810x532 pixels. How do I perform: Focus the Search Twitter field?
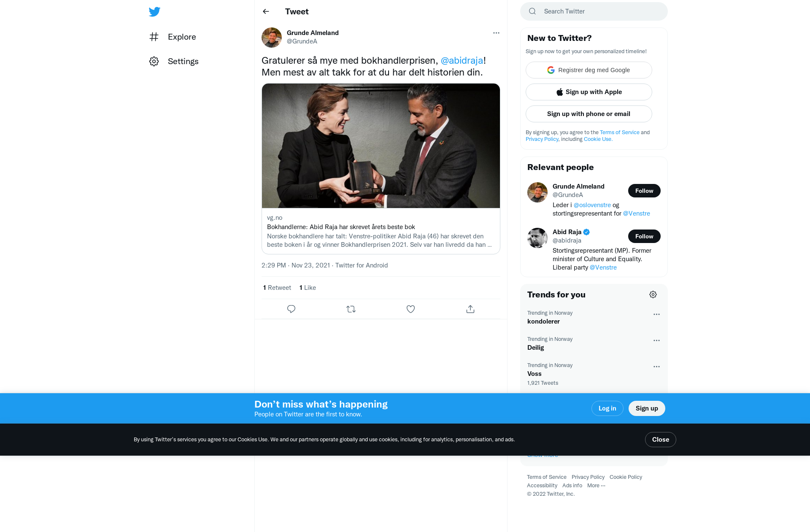(594, 11)
